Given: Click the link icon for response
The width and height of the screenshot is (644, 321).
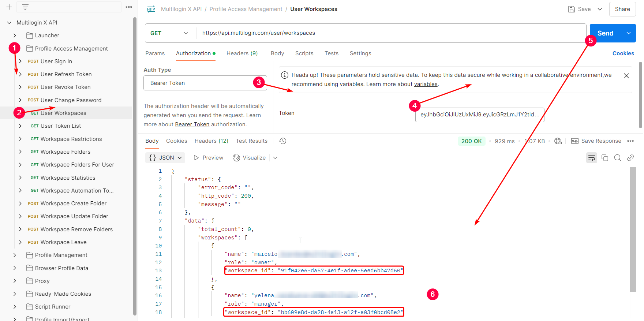Looking at the screenshot, I should click(630, 158).
